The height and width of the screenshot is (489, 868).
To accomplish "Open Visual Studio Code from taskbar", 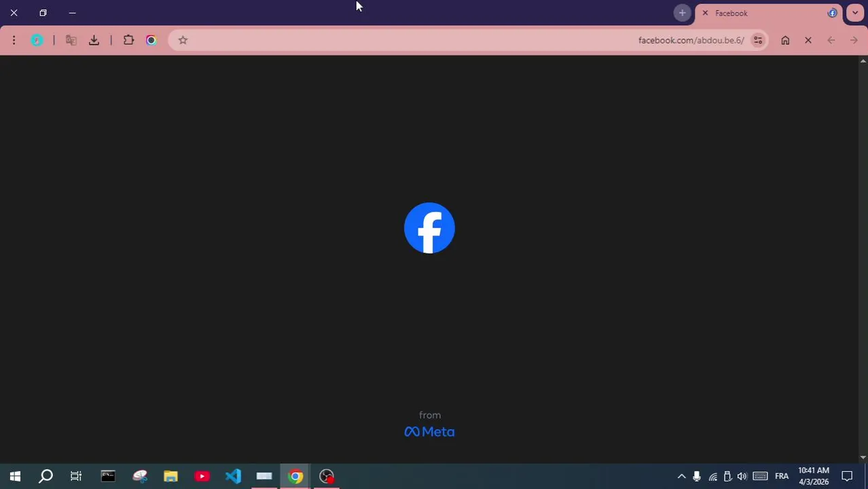I will (233, 476).
